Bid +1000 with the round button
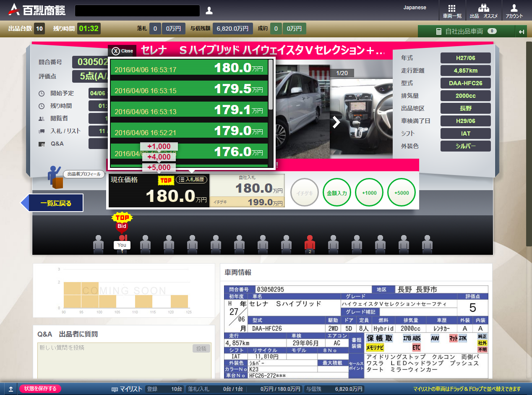This screenshot has height=395, width=532. [x=369, y=193]
